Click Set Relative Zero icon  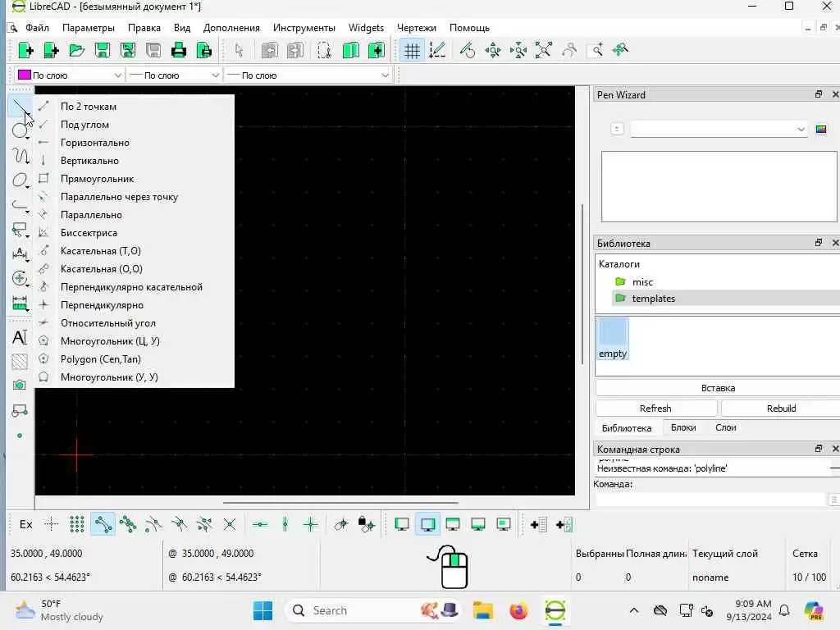pos(340,524)
